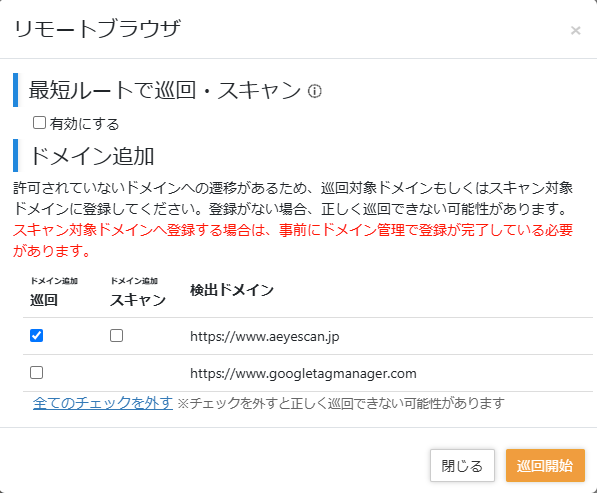Click the 有効にする label text
Screen dimensions: 597x493
tap(85, 124)
